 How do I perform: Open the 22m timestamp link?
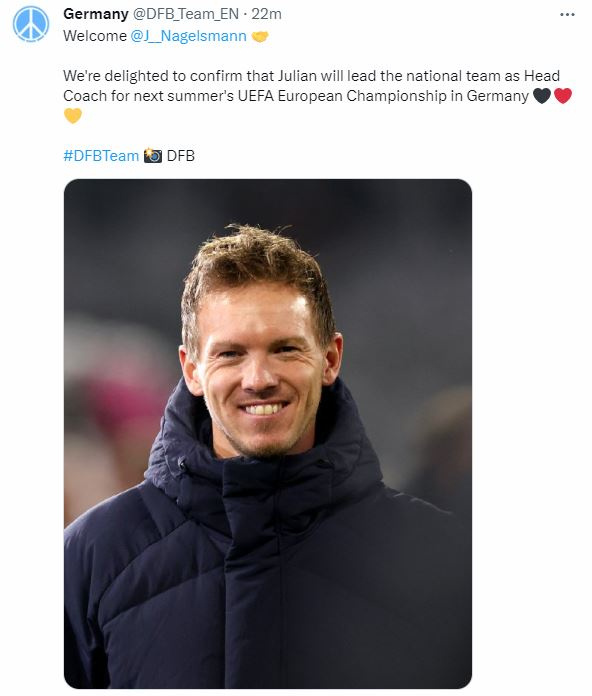pos(266,14)
